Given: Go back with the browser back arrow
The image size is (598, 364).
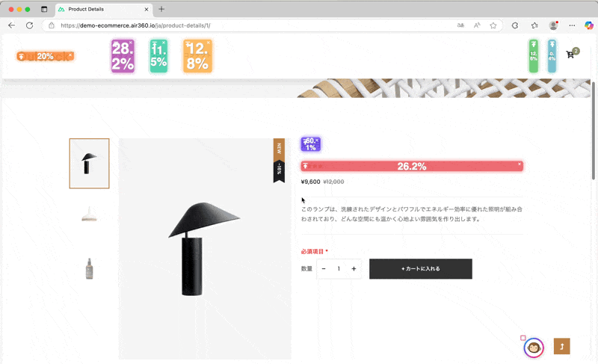Looking at the screenshot, I should pyautogui.click(x=11, y=25).
